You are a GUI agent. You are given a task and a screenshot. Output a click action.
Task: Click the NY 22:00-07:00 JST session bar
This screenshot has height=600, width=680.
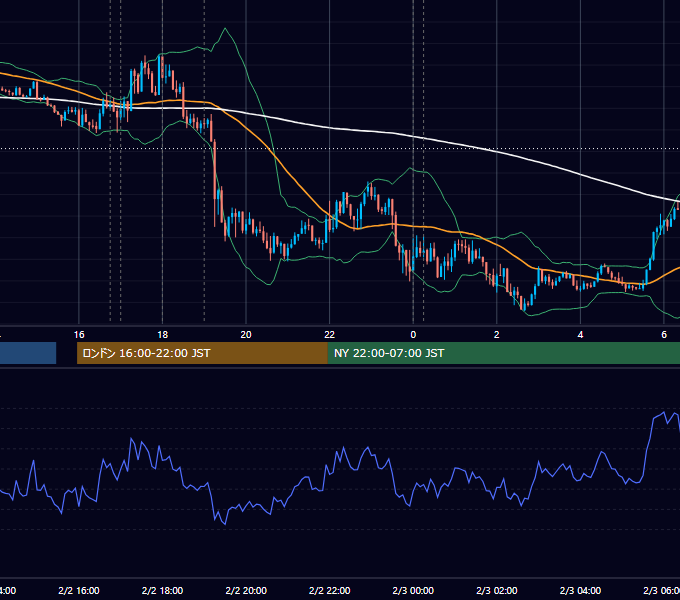pyautogui.click(x=503, y=353)
